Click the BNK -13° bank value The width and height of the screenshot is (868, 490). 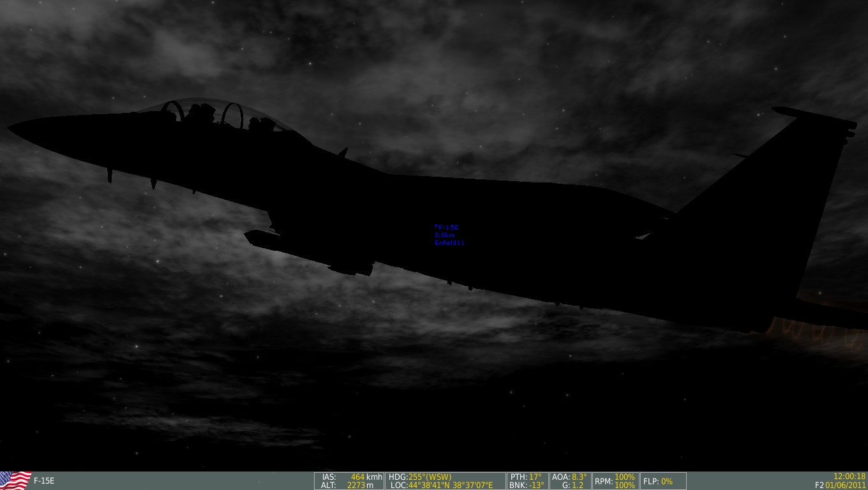[527, 486]
